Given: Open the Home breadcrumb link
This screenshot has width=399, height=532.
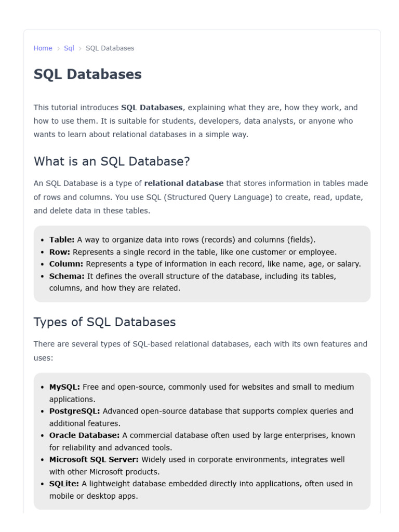Looking at the screenshot, I should click(43, 48).
